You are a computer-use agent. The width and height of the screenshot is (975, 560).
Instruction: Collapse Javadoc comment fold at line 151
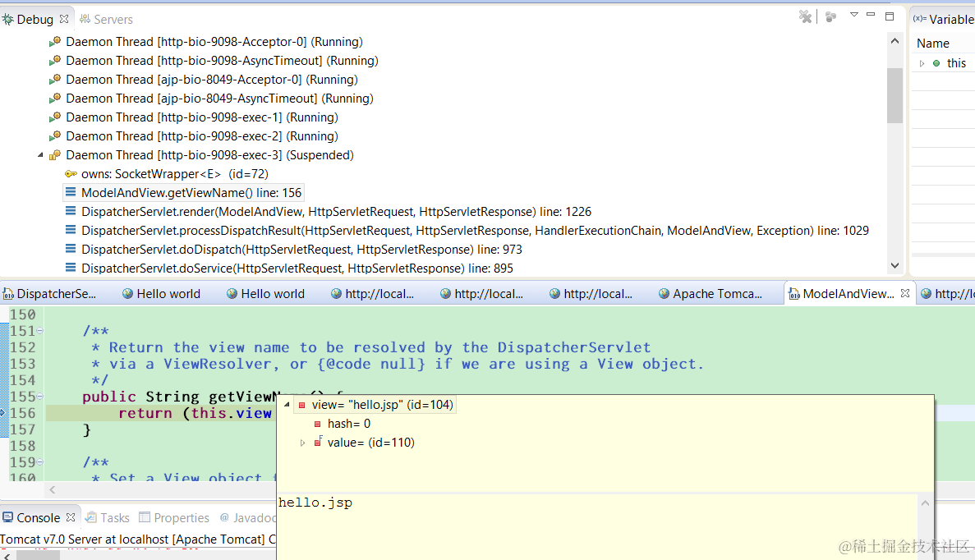coord(39,331)
